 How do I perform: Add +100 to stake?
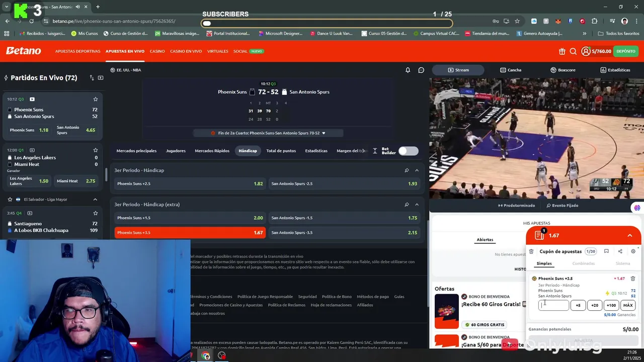click(x=611, y=305)
